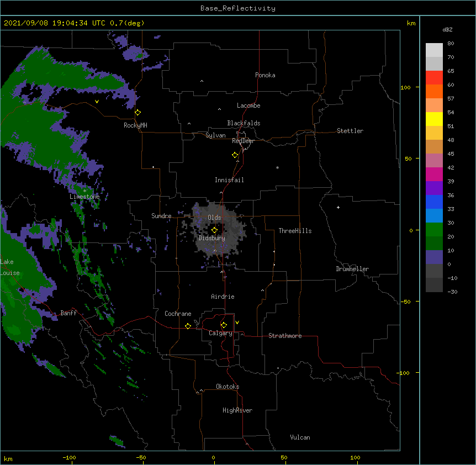Click the yellow marker near Cochrane
Screen dimensions: 476x465
click(x=188, y=326)
